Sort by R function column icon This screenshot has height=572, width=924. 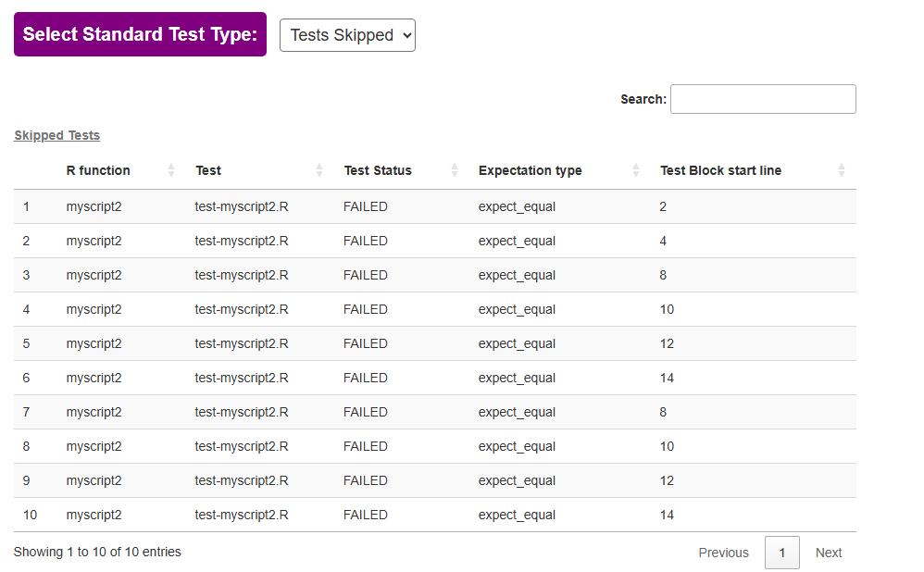pyautogui.click(x=171, y=170)
